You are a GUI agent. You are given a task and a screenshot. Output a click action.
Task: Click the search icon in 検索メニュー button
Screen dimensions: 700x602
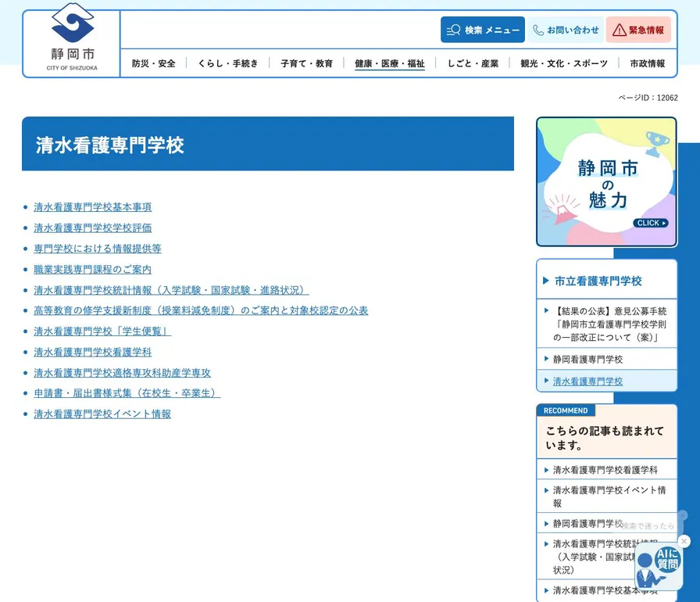coord(454,30)
